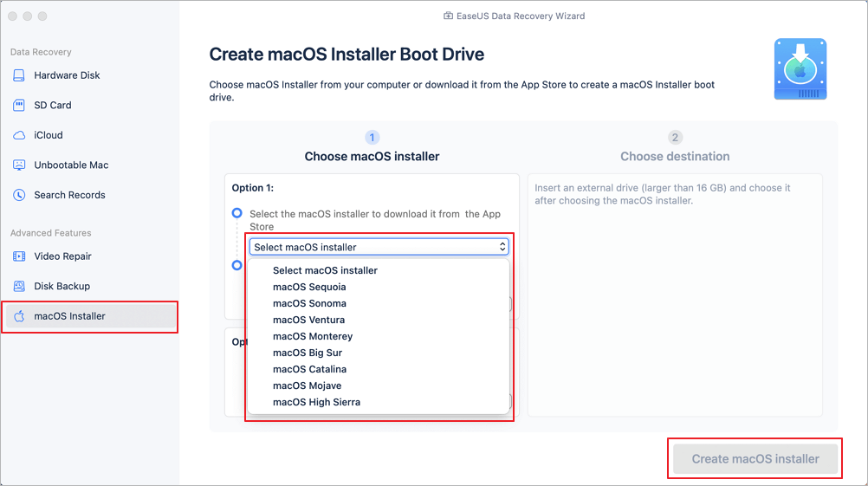Click the Hardware Disk sidebar icon
Screen dimensions: 868x486
click(x=19, y=75)
